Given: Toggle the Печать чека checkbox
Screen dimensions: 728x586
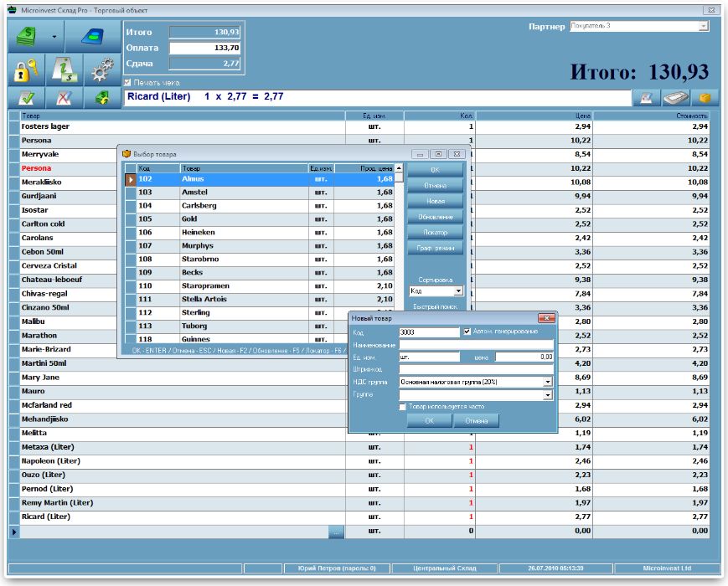Looking at the screenshot, I should (127, 83).
